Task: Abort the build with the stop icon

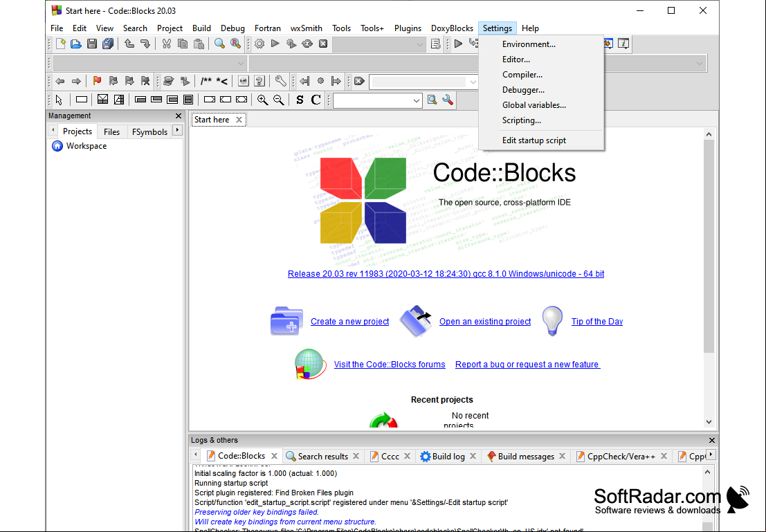Action: (x=323, y=44)
